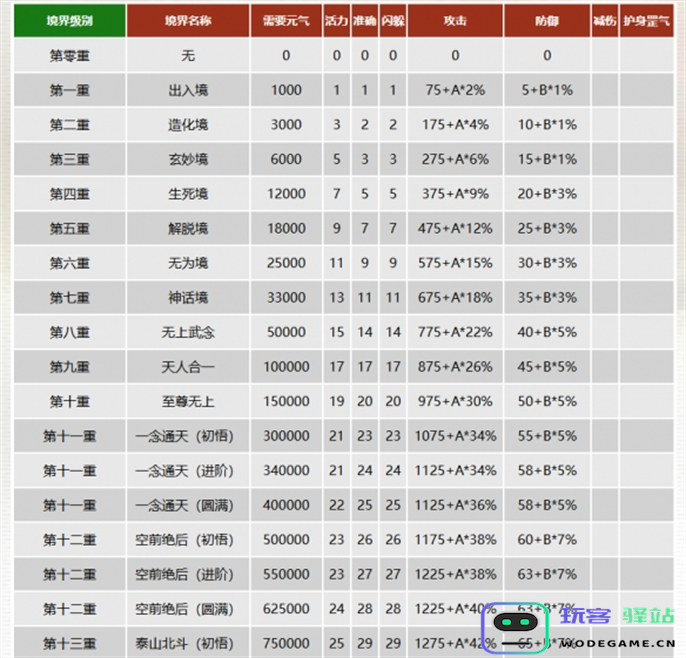Click the 减伤 column header
Image resolution: width=686 pixels, height=658 pixels.
[x=605, y=21]
